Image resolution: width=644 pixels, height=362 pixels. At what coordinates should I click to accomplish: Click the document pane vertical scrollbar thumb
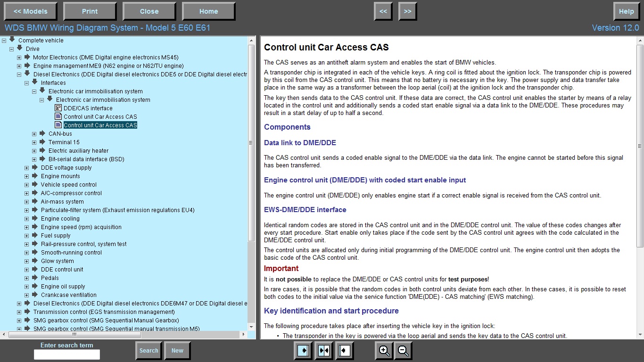coord(640,146)
